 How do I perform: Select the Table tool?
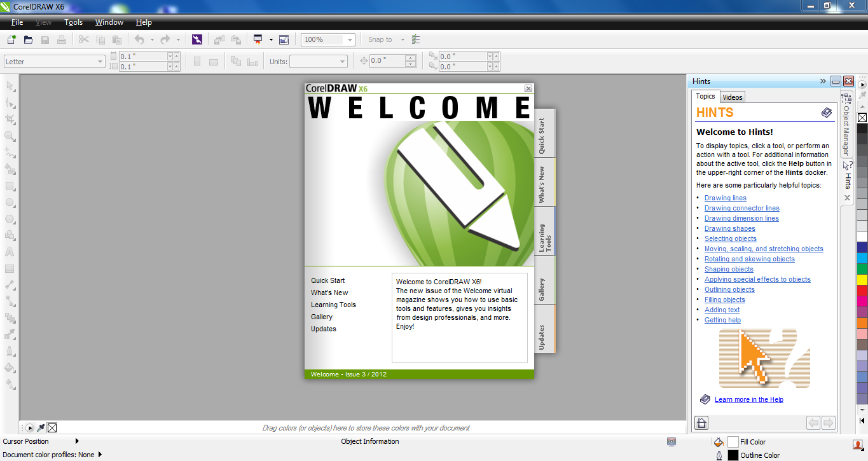(x=10, y=268)
